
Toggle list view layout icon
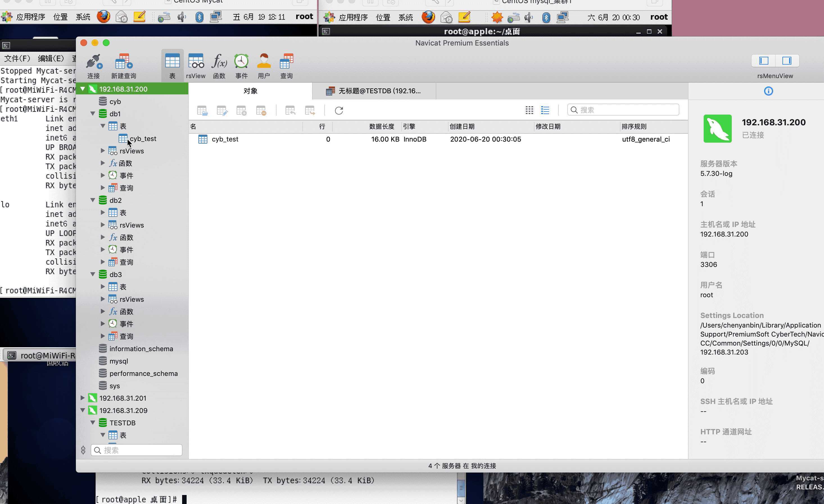pos(544,110)
